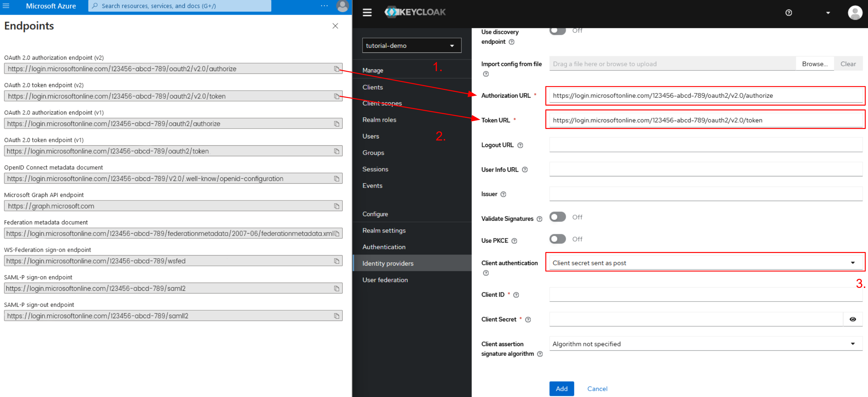Copy Microsoft Graph API endpoint URL
The height and width of the screenshot is (397, 868).
(337, 206)
